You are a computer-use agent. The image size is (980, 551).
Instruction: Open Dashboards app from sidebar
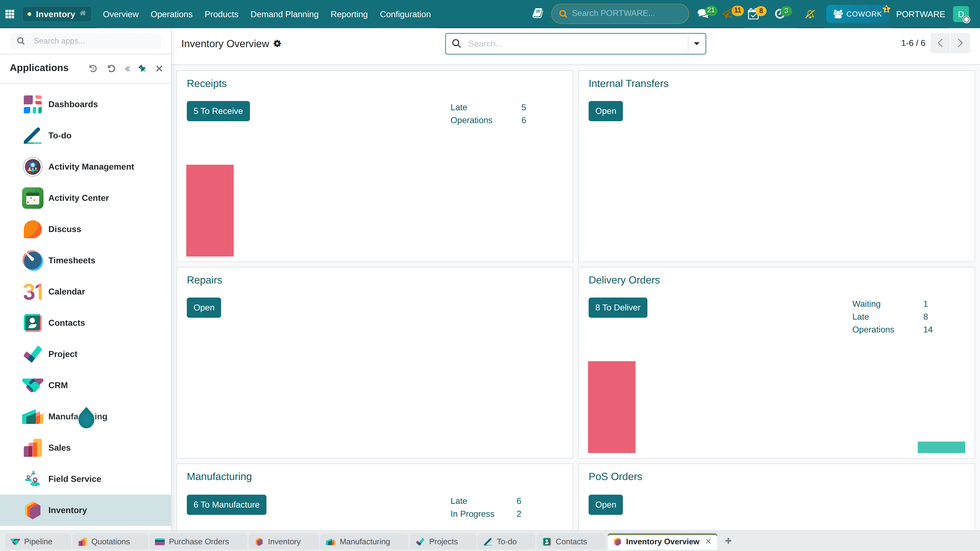pyautogui.click(x=86, y=104)
